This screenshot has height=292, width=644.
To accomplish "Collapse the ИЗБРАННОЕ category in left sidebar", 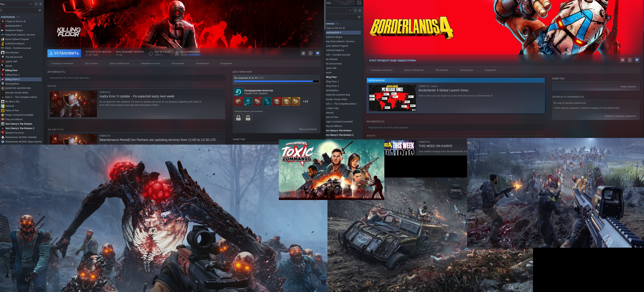I will click(x=8, y=17).
